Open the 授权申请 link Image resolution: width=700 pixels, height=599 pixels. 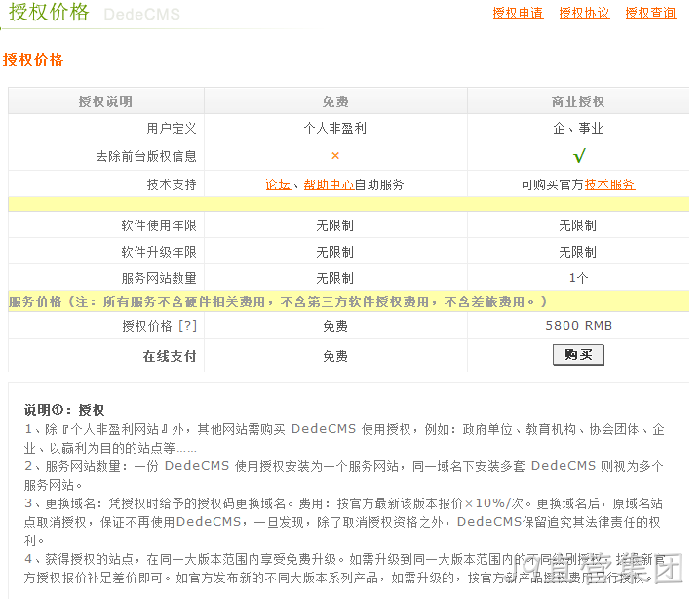point(518,13)
